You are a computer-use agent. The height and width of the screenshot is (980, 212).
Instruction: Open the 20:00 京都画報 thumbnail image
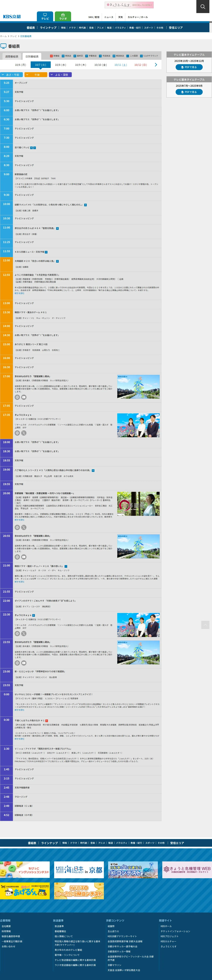pyautogui.click(x=138, y=504)
